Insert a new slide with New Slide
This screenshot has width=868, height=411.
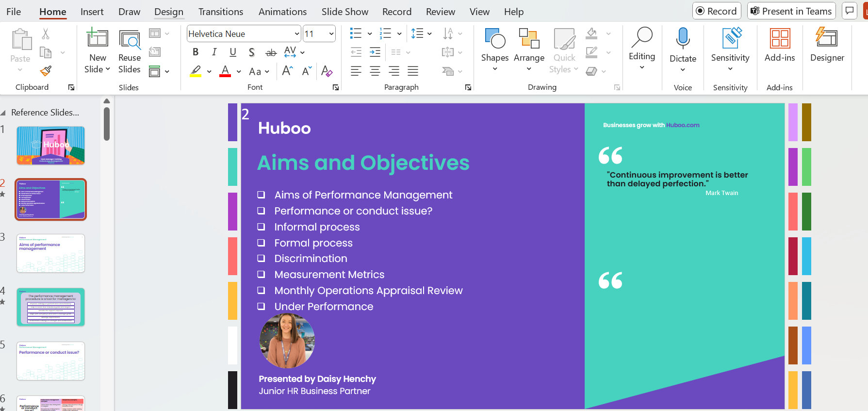(x=97, y=39)
